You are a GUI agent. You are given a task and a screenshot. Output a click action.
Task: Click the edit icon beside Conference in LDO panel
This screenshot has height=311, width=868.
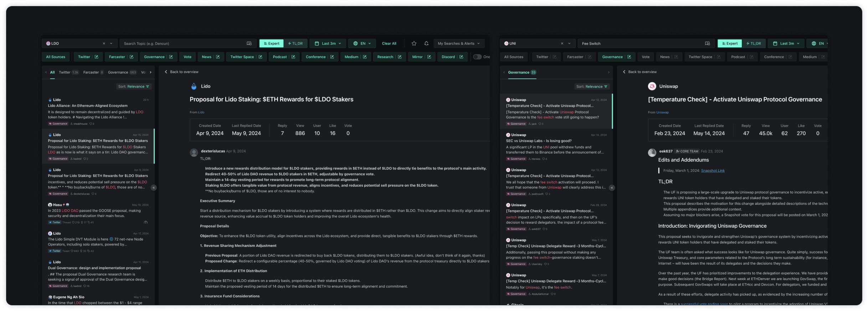coord(332,57)
